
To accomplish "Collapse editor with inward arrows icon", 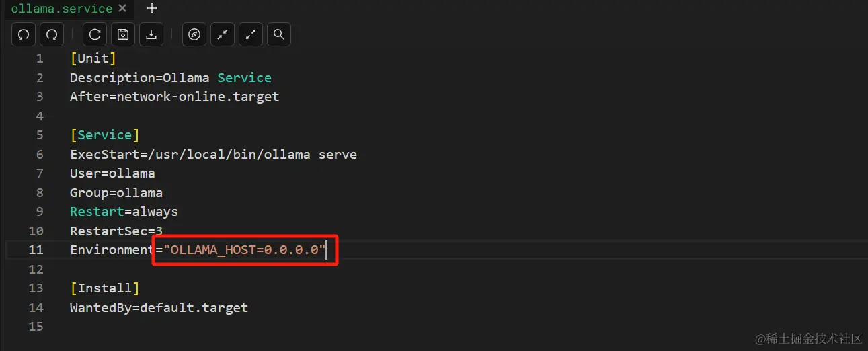I will [223, 34].
